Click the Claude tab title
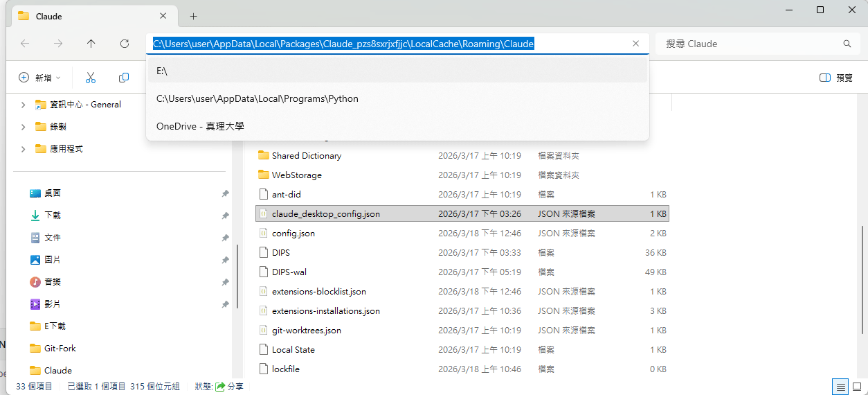868x395 pixels. (48, 15)
